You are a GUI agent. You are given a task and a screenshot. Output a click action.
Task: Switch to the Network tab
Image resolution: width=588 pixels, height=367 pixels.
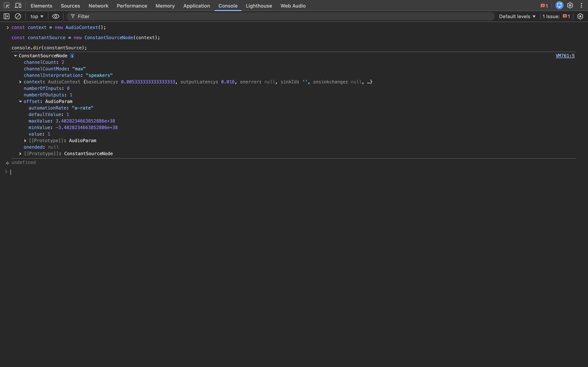[x=98, y=6]
